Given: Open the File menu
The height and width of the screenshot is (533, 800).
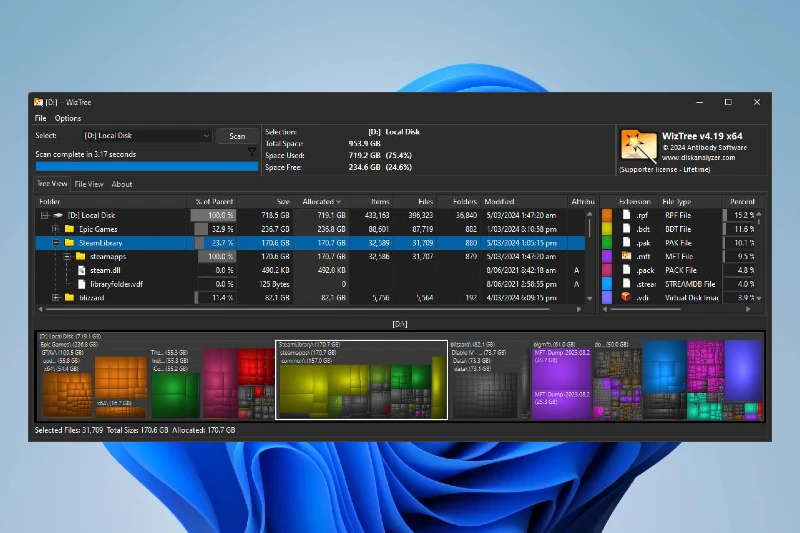Looking at the screenshot, I should tap(40, 118).
